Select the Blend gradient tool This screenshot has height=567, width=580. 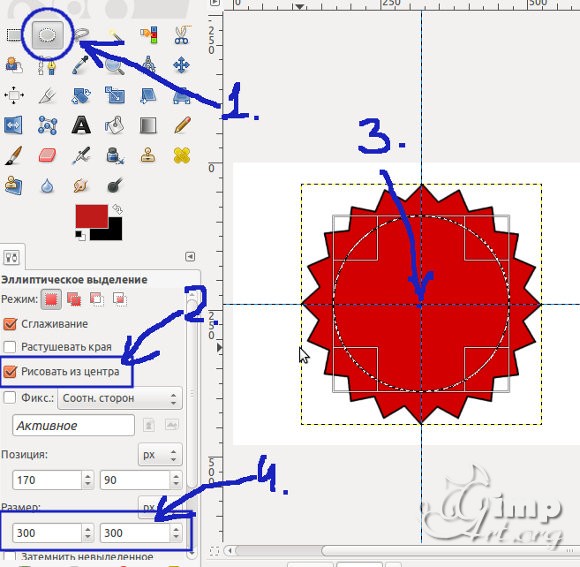[148, 125]
